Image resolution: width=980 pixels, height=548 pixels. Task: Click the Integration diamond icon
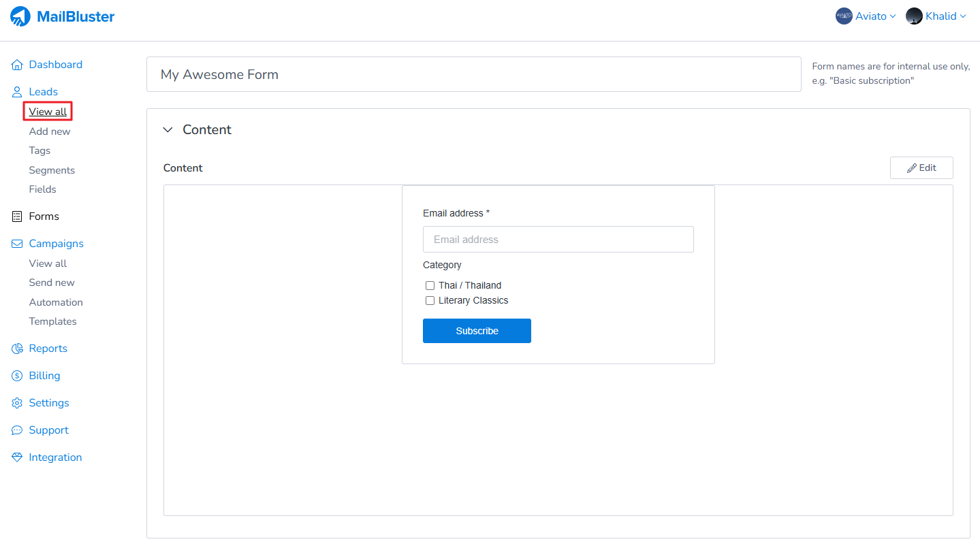17,457
